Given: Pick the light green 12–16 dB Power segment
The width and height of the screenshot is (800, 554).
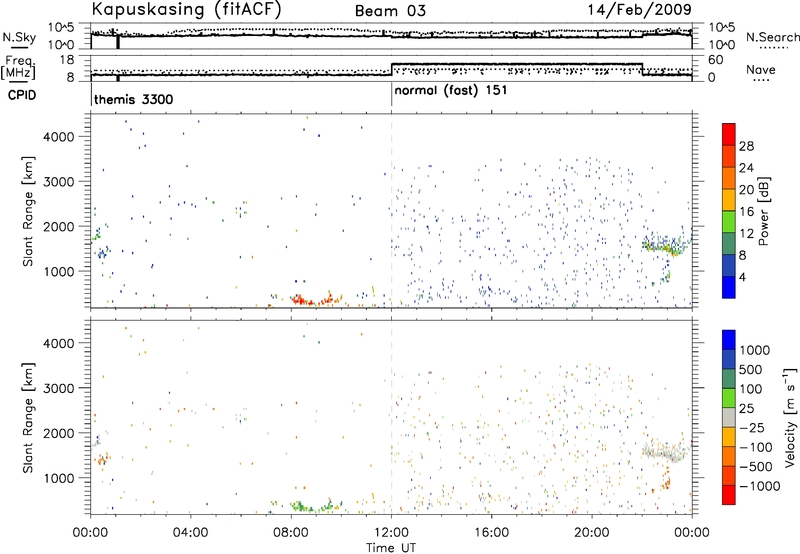Looking at the screenshot, I should pos(729,222).
